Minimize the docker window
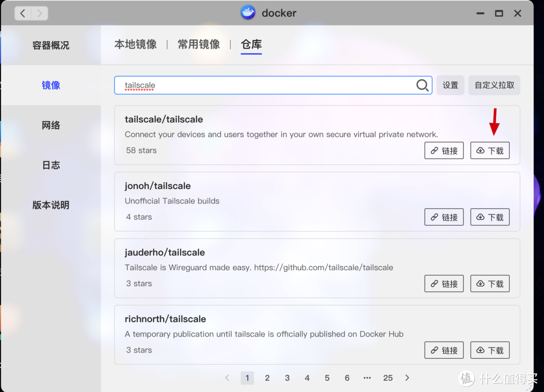The image size is (544, 392). pyautogui.click(x=480, y=14)
